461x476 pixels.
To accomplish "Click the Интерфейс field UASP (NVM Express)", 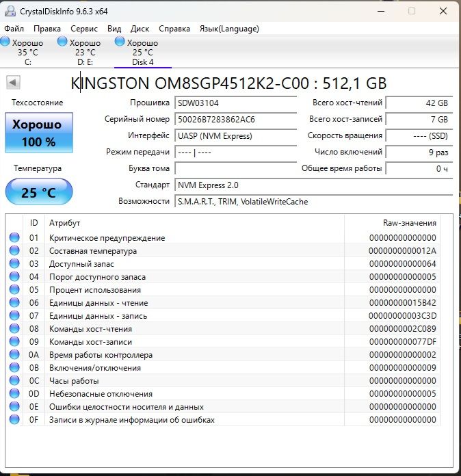I will pyautogui.click(x=236, y=135).
